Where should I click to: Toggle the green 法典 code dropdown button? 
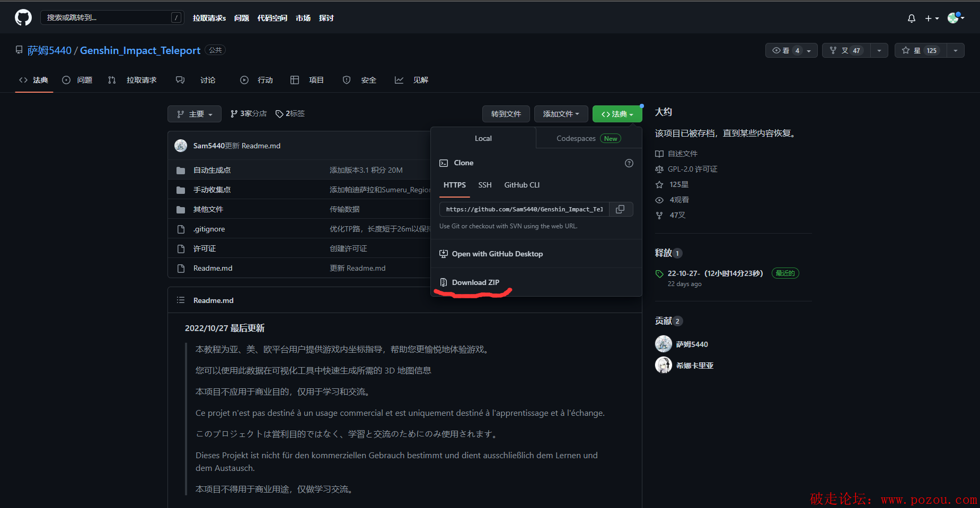[617, 114]
